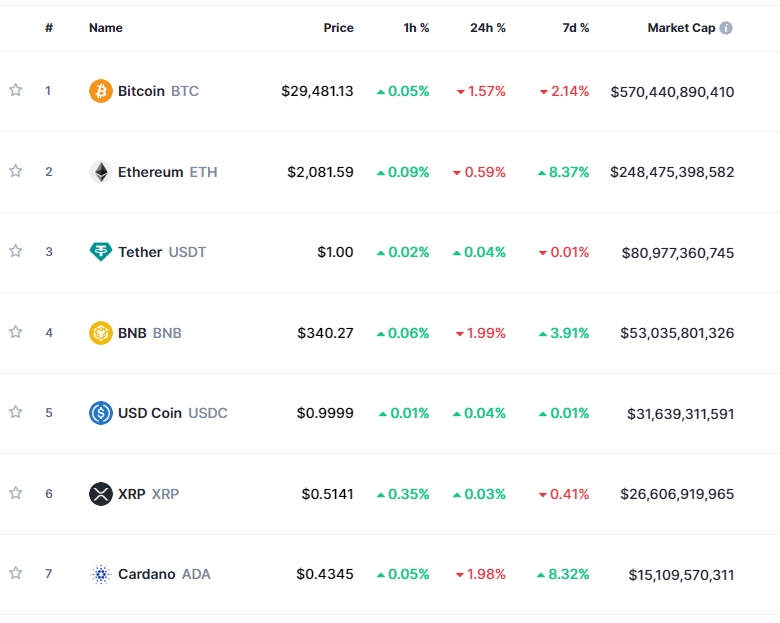
Task: Click the Market Cap info icon
Action: point(726,28)
